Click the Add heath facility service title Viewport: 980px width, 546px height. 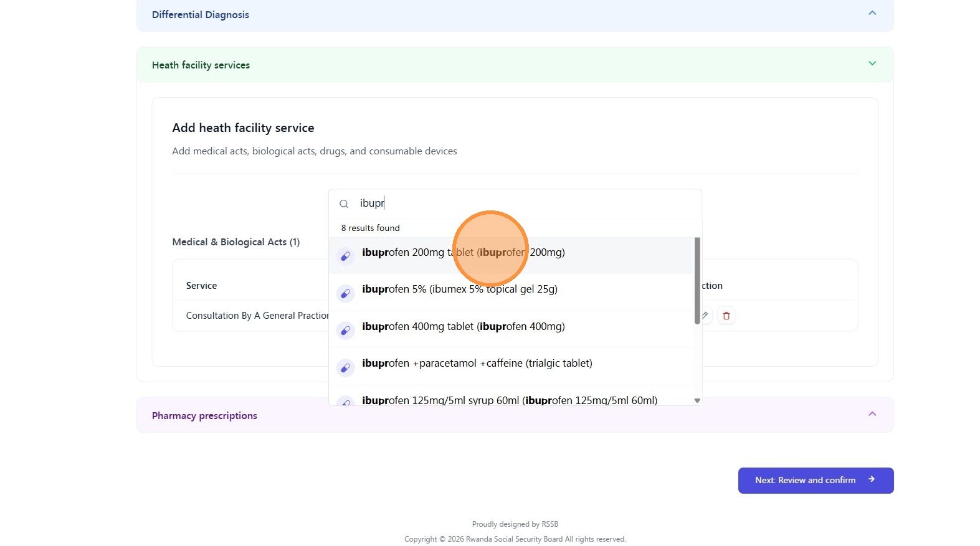point(243,128)
